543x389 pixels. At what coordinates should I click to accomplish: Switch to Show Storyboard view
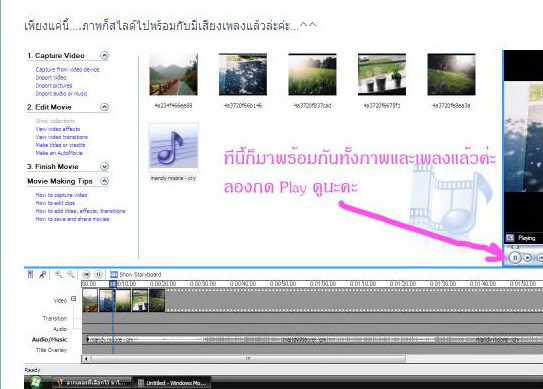tap(135, 275)
